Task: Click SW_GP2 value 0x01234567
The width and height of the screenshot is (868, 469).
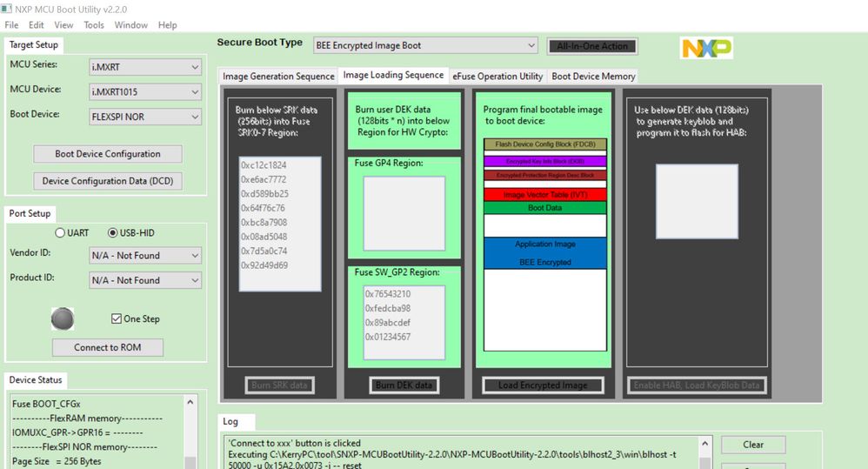Action: [x=388, y=338]
